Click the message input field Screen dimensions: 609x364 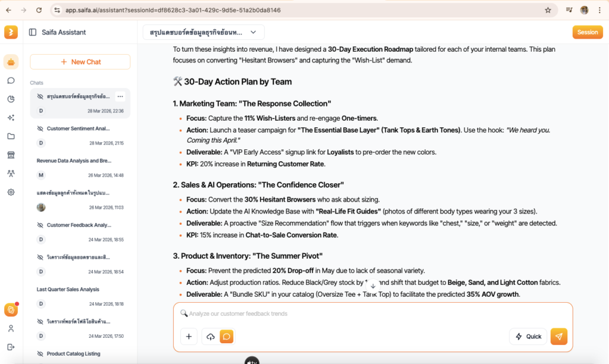(x=373, y=313)
